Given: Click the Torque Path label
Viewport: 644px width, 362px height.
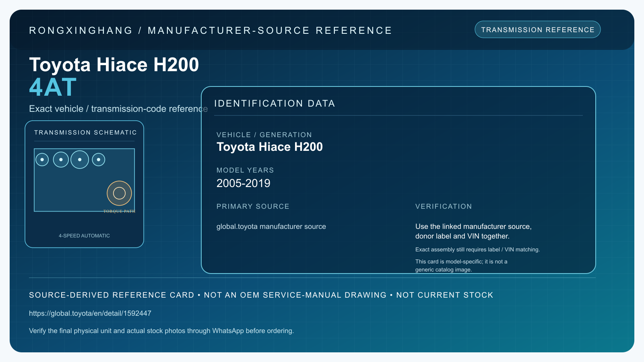Looking at the screenshot, I should pos(119,211).
